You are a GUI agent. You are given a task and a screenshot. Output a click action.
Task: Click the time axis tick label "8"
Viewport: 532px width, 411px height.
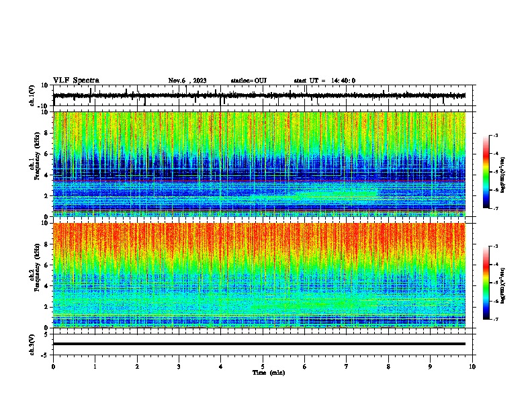(388, 366)
